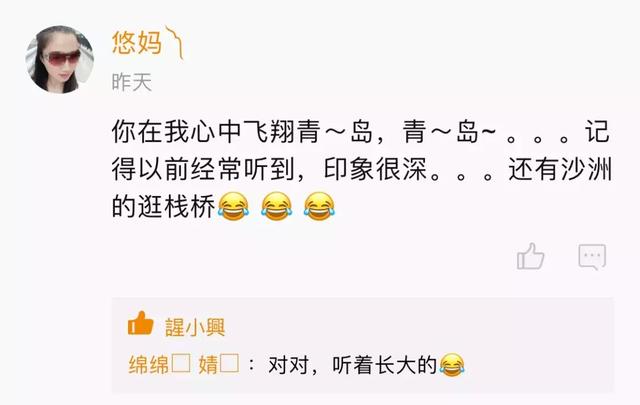640x405 pixels.
Task: Click the box symbol after 婧
Action: click(229, 363)
